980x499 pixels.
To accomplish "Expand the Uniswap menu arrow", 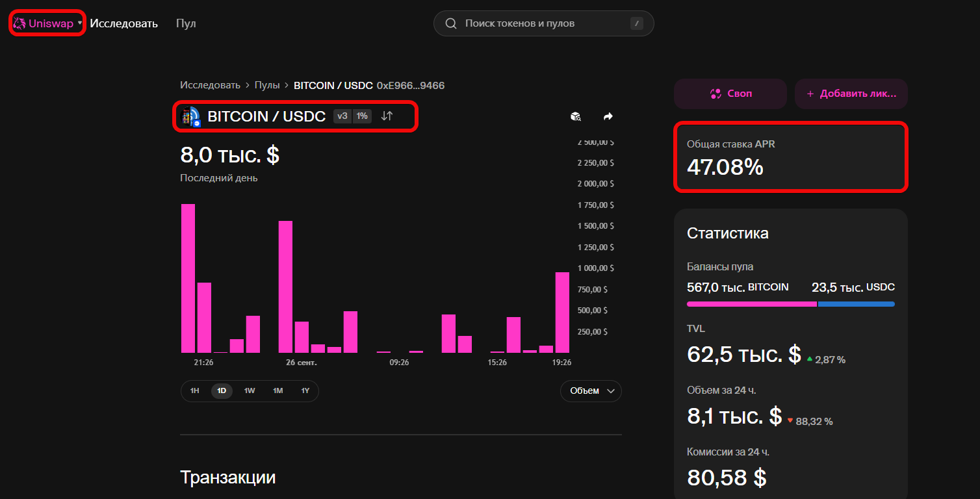I will point(80,23).
